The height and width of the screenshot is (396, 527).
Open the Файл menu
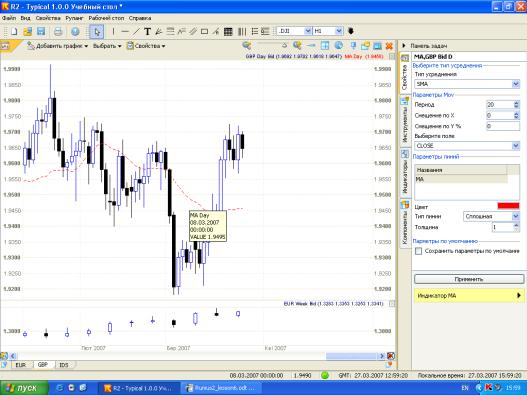pyautogui.click(x=9, y=18)
